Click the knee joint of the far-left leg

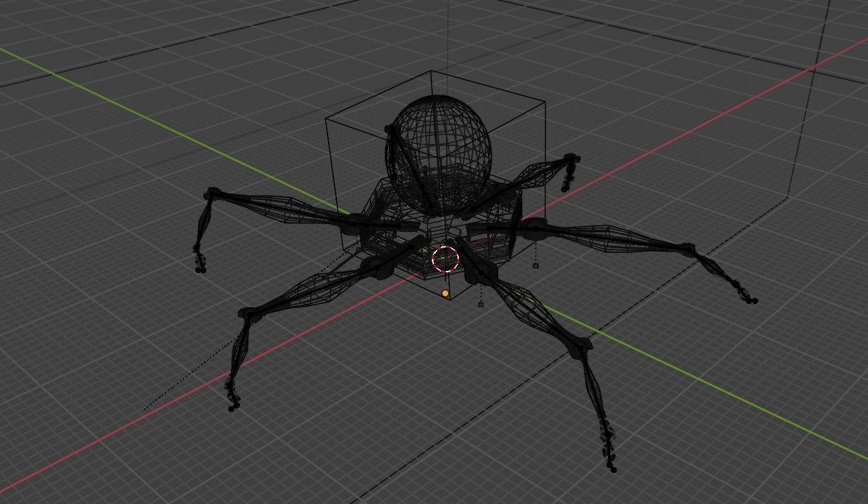[x=213, y=194]
